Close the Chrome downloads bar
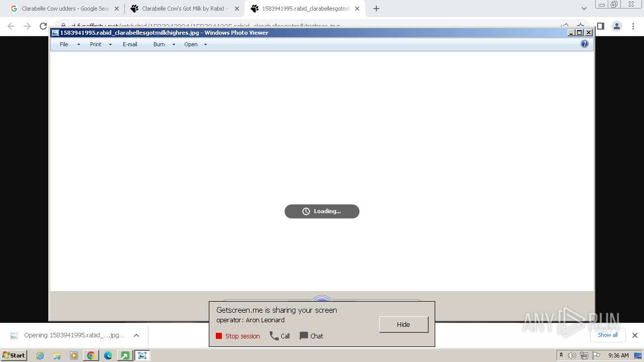The image size is (644, 362). pos(634,335)
